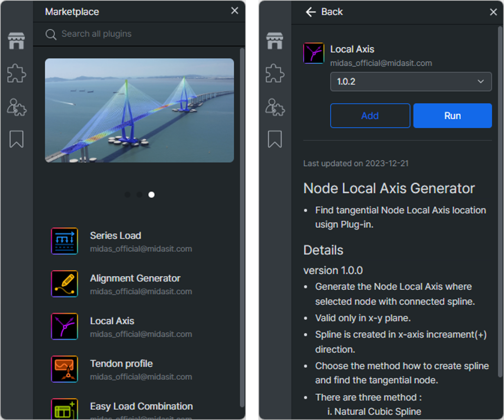
Task: Click the Local Axis icon in the plugin list
Action: (x=64, y=326)
